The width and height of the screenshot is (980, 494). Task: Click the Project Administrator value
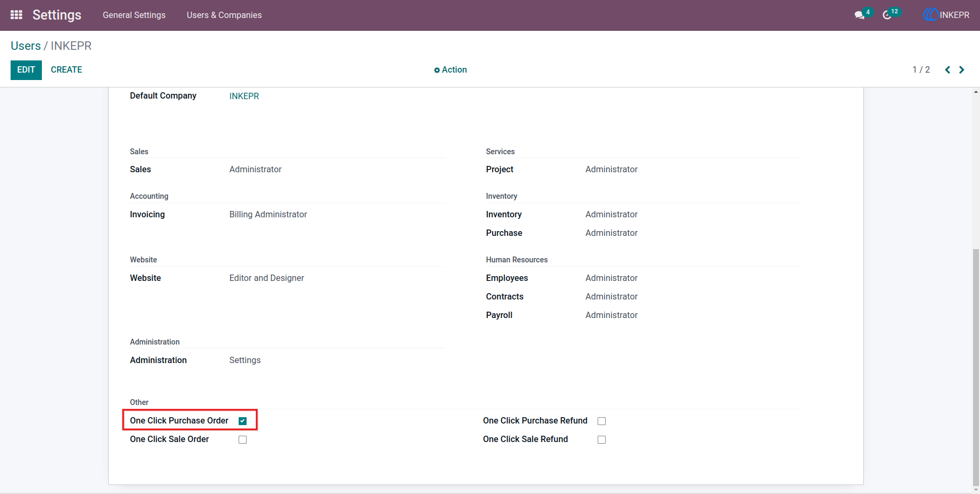click(x=611, y=169)
